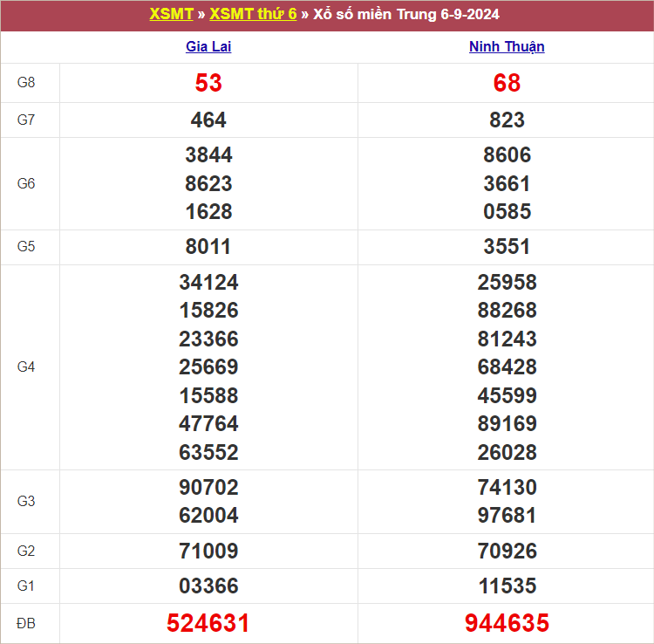Viewport: 654px width, 644px height.
Task: Click the G8 row label
Action: coord(26,83)
